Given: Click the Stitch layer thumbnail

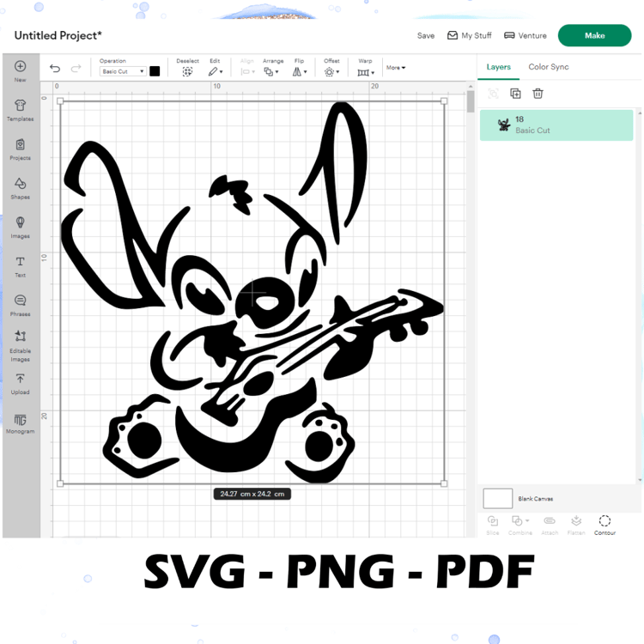Looking at the screenshot, I should 503,125.
